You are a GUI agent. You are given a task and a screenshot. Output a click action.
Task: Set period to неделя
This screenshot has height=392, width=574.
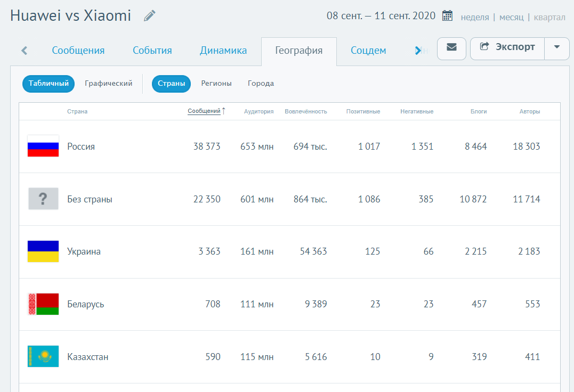[475, 17]
